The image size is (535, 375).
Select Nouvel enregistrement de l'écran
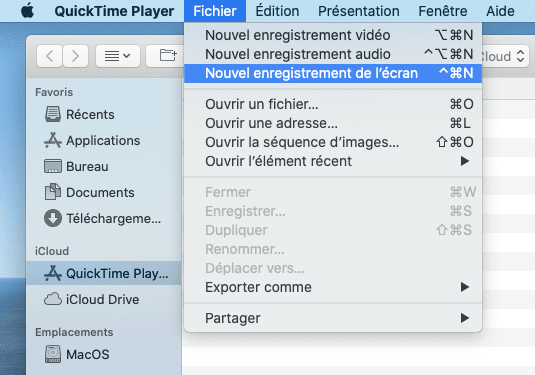point(333,73)
